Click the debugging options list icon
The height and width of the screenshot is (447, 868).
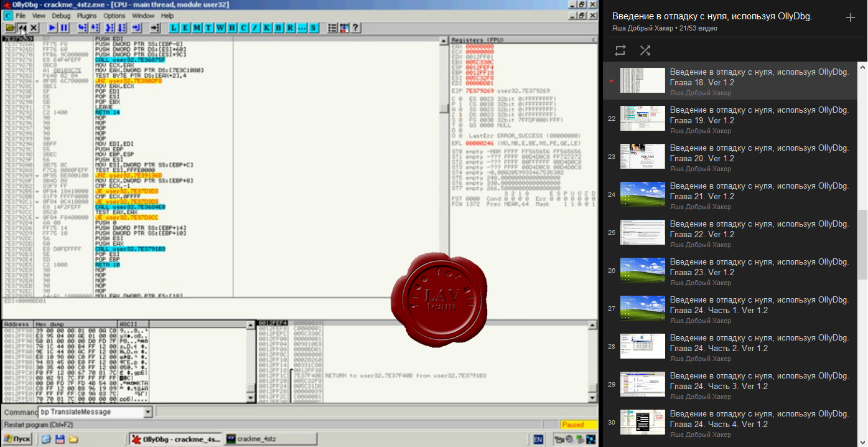[332, 27]
